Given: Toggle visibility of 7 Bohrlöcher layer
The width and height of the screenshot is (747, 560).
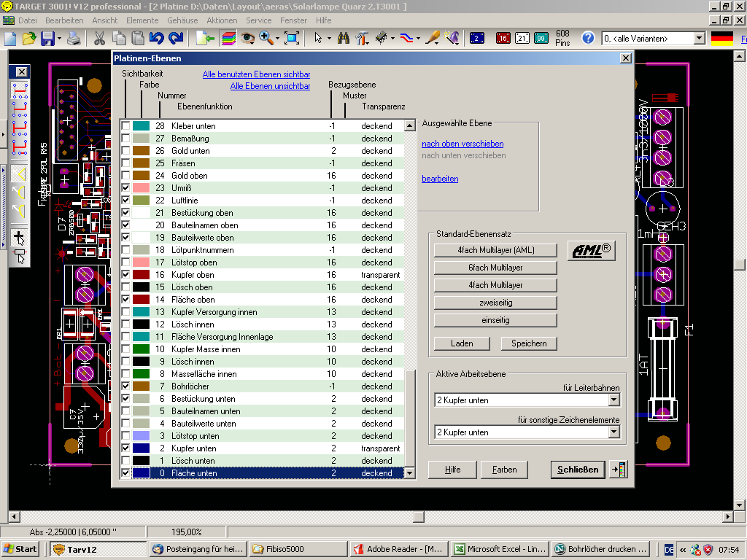Looking at the screenshot, I should (125, 386).
